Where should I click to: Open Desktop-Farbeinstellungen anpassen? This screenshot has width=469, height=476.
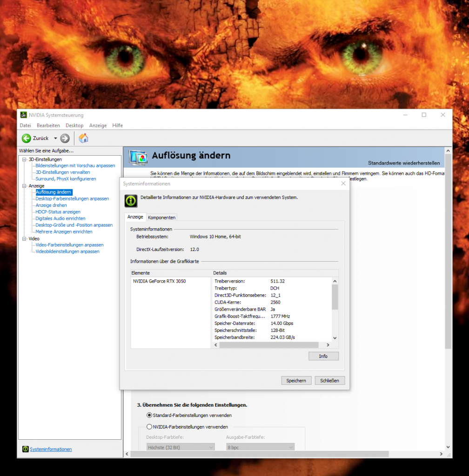coord(72,198)
